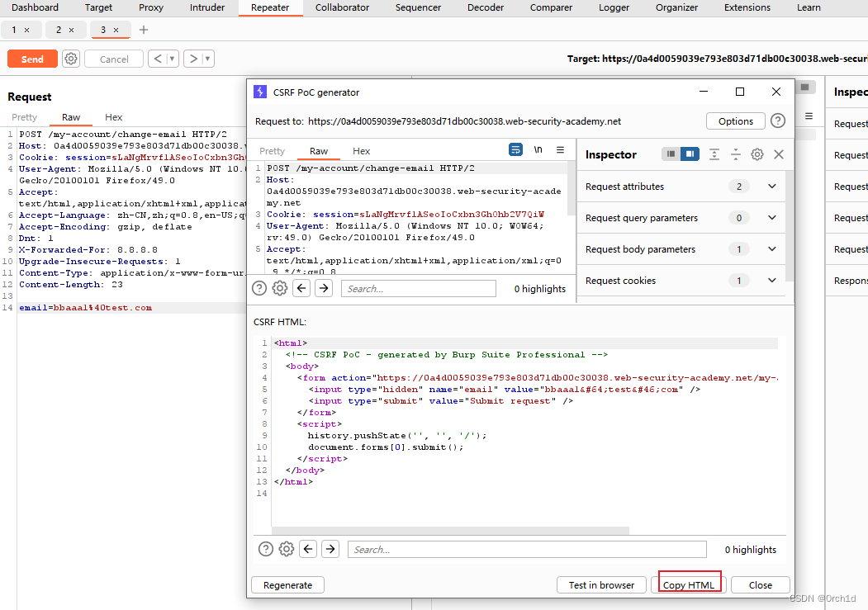The image size is (868, 610).
Task: Open help icon under CSRF HTML editor
Action: (266, 549)
